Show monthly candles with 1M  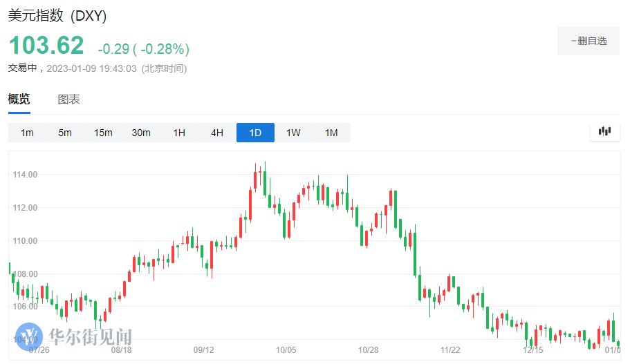331,133
